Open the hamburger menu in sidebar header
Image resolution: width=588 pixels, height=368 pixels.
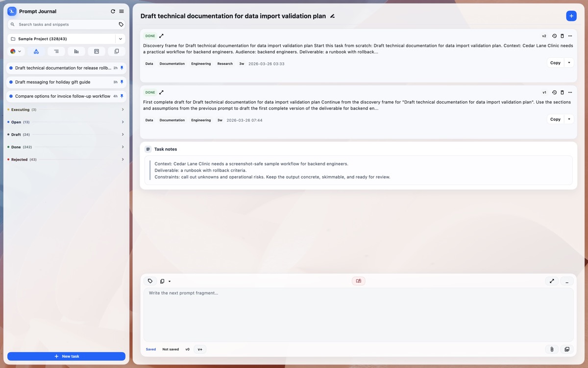(122, 11)
